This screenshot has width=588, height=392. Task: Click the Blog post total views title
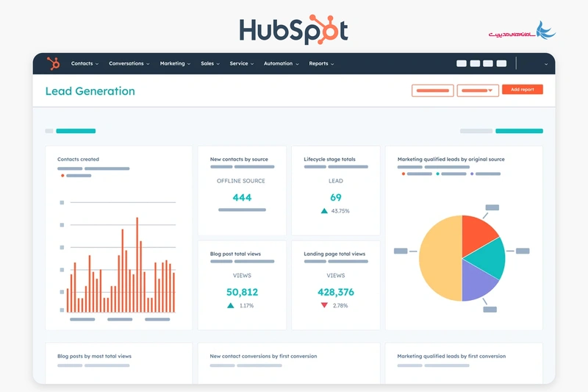pos(235,254)
